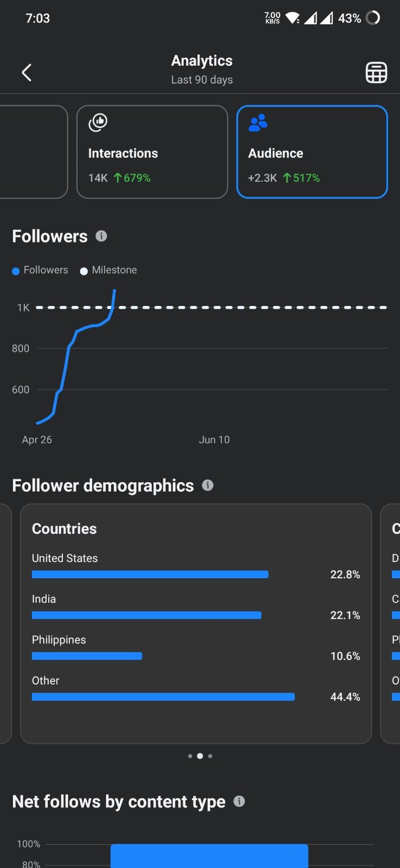Tap the Audience people icon
The height and width of the screenshot is (868, 400).
coord(258,123)
